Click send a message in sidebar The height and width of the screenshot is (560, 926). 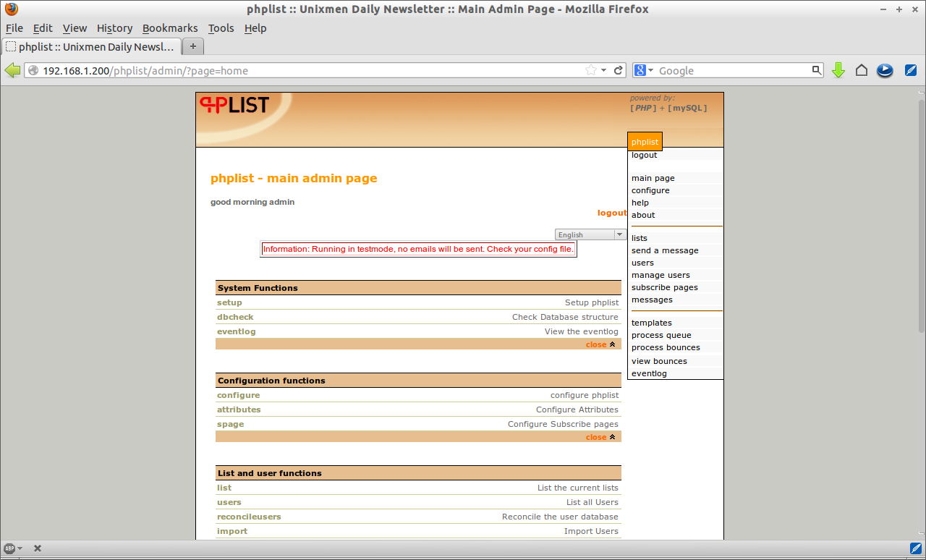665,250
